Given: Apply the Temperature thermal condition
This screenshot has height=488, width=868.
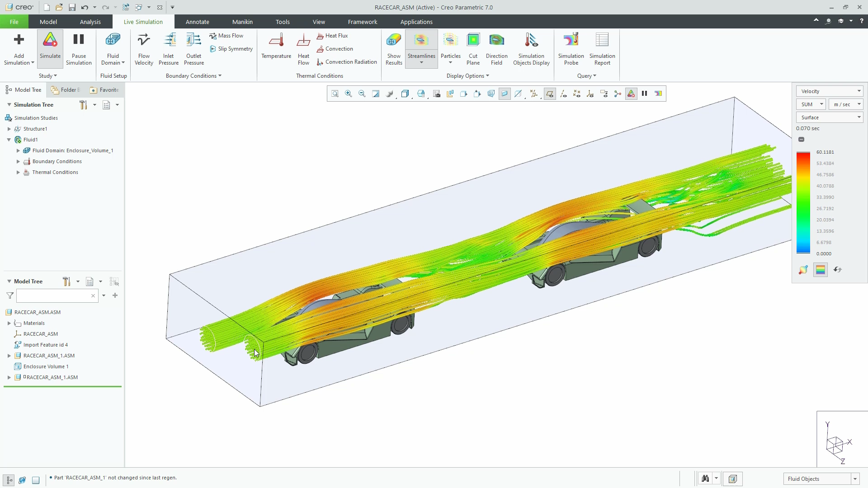Looking at the screenshot, I should [276, 46].
